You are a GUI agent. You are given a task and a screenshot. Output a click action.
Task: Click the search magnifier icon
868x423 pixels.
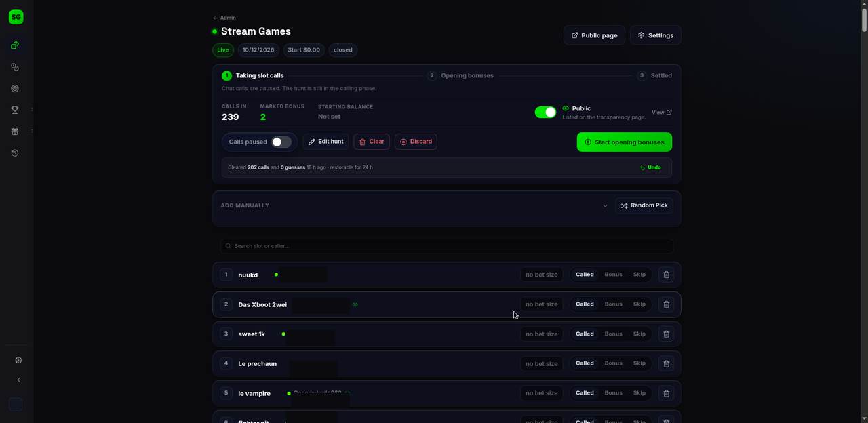pos(229,246)
